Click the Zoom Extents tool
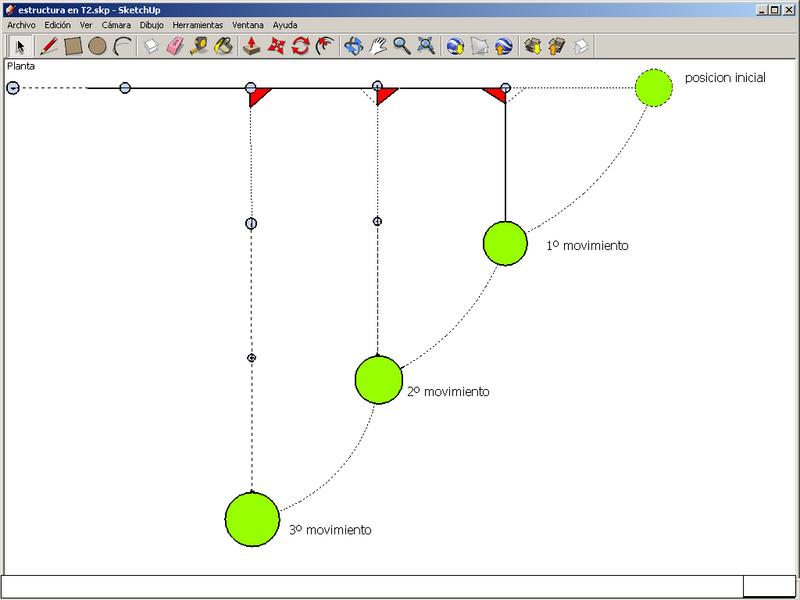Viewport: 800px width, 600px height. (426, 46)
